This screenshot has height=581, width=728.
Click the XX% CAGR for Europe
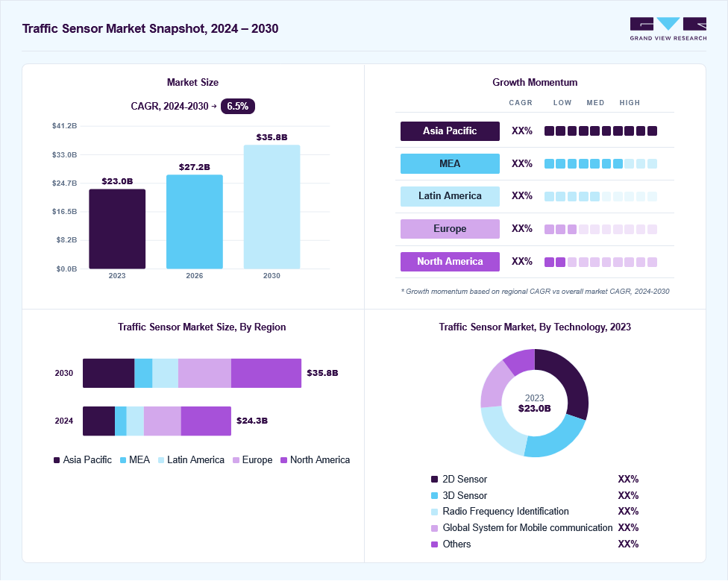pyautogui.click(x=522, y=229)
